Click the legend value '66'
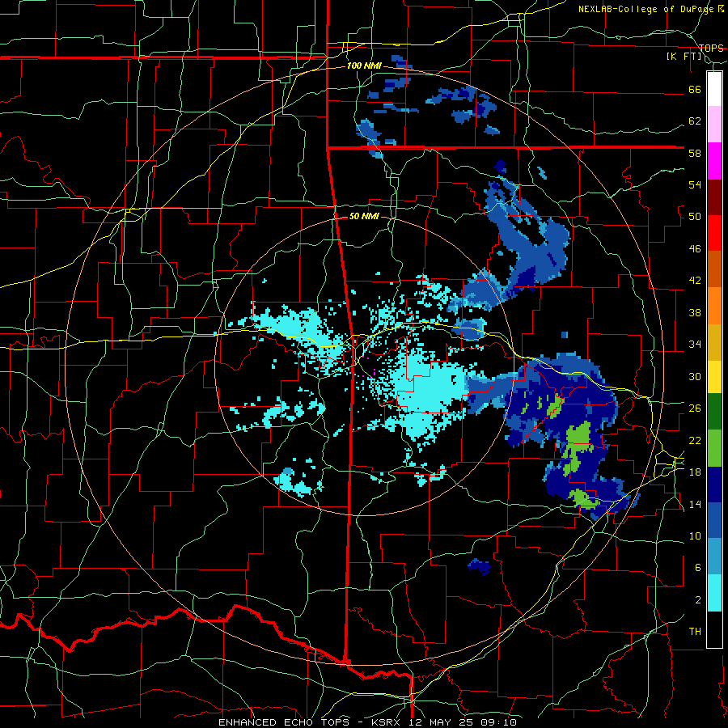Screen dimensions: 728x728 click(x=695, y=89)
